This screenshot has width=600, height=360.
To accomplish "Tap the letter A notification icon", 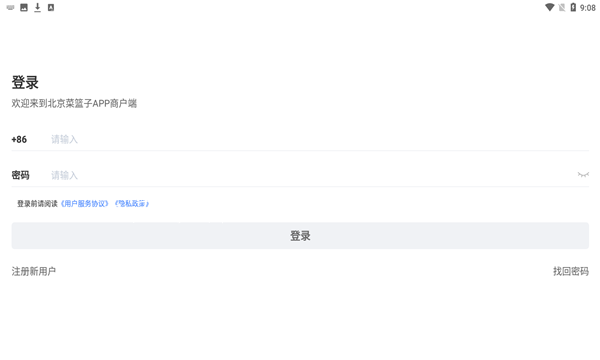I will (51, 7).
